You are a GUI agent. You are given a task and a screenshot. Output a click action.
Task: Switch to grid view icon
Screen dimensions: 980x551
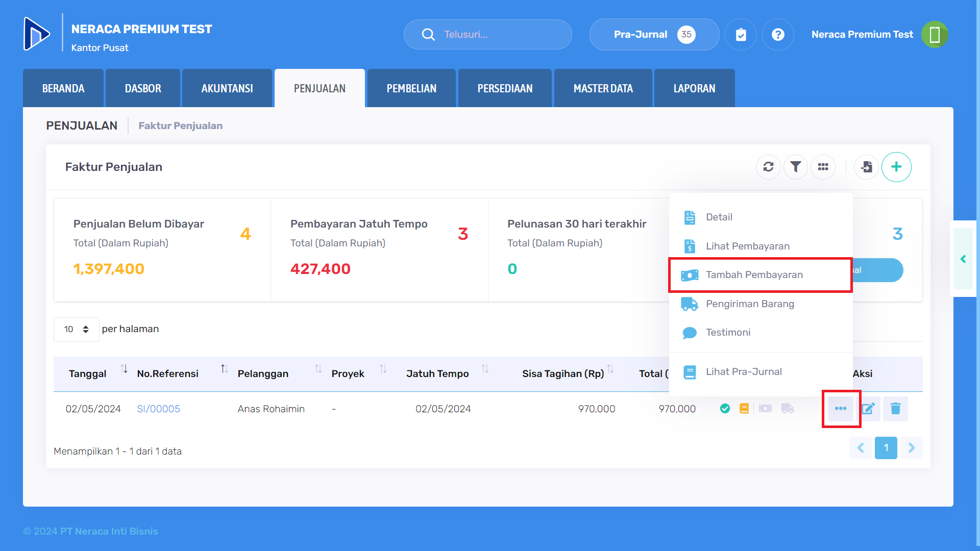pos(823,167)
